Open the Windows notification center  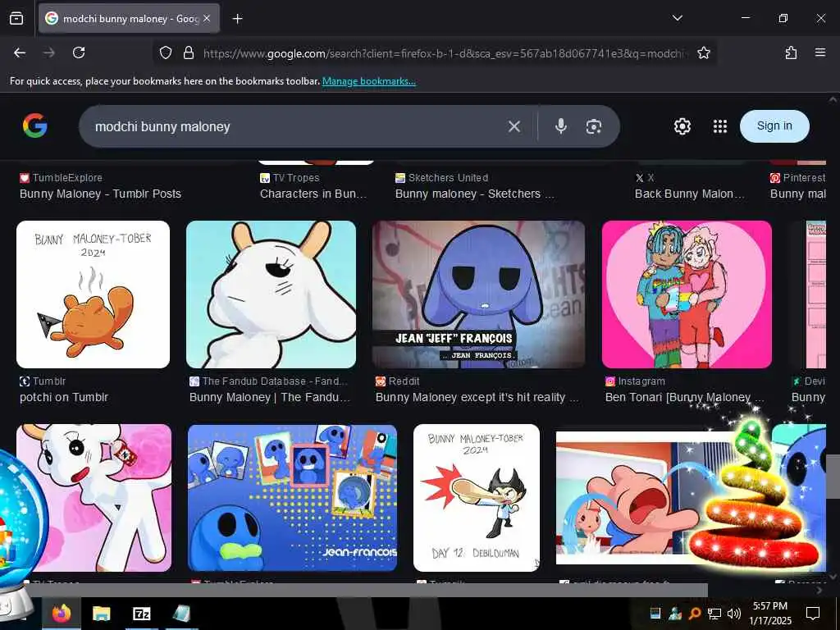click(x=813, y=614)
